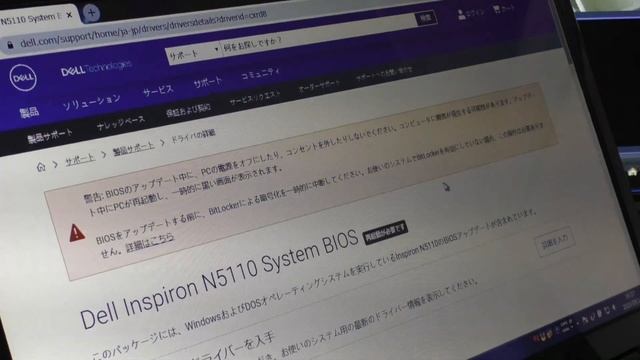Click the 警告 label in the alert

click(93, 198)
